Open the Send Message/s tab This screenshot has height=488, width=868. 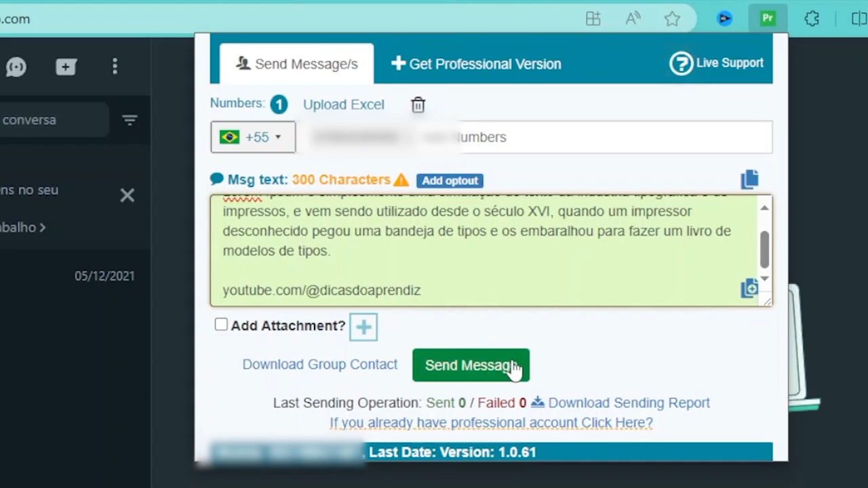(296, 64)
